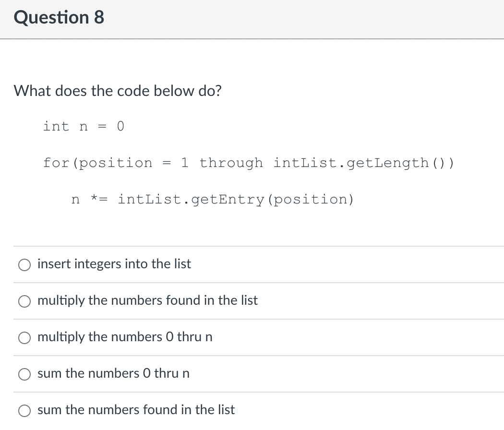Select the radio button for 'insert integers into the list'
Image resolution: width=504 pixels, height=430 pixels.
point(24,264)
